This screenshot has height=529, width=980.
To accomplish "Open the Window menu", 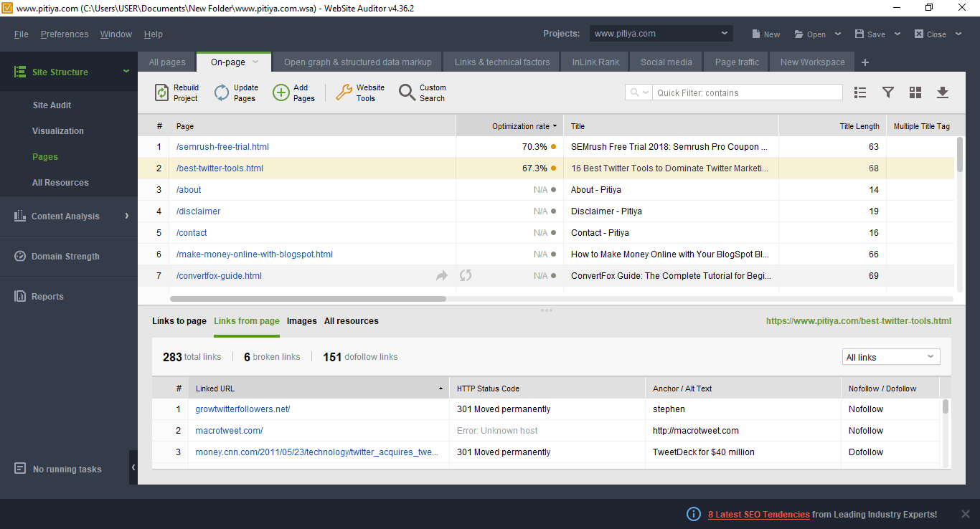I will coord(116,34).
